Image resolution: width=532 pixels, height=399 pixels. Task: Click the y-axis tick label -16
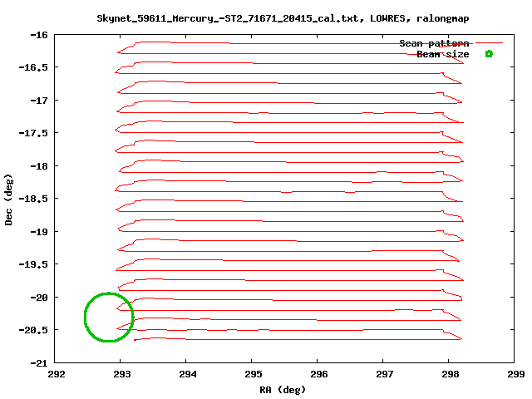coord(39,35)
